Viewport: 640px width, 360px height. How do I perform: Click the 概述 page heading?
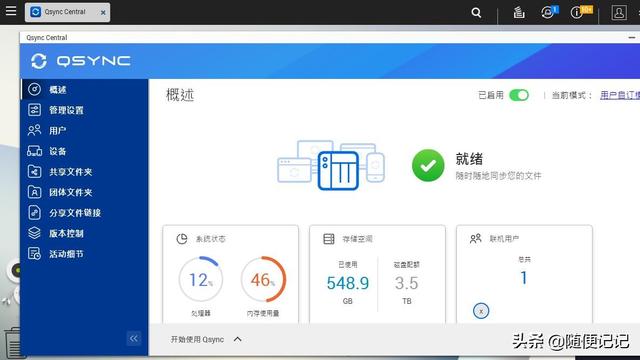click(180, 95)
